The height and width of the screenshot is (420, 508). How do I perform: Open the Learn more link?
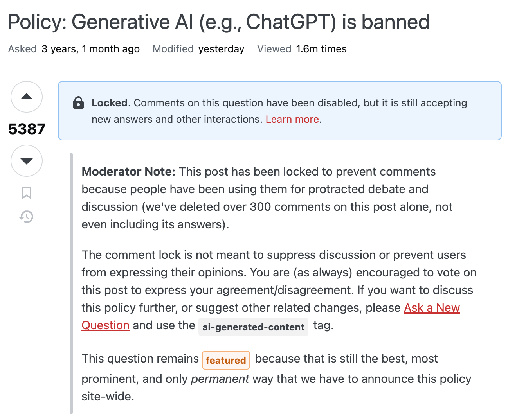(x=292, y=119)
